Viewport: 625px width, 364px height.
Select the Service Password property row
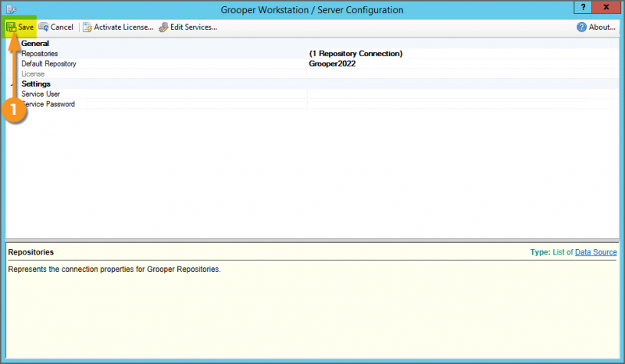click(312, 104)
